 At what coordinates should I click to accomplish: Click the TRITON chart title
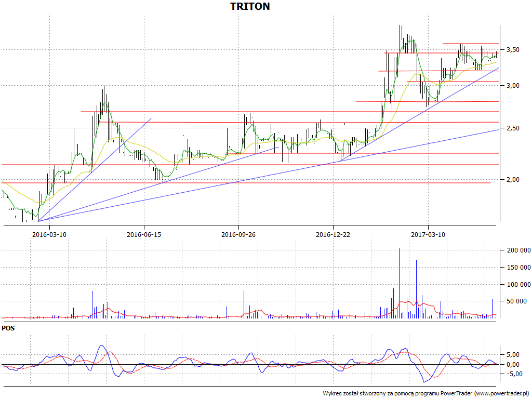tap(250, 6)
